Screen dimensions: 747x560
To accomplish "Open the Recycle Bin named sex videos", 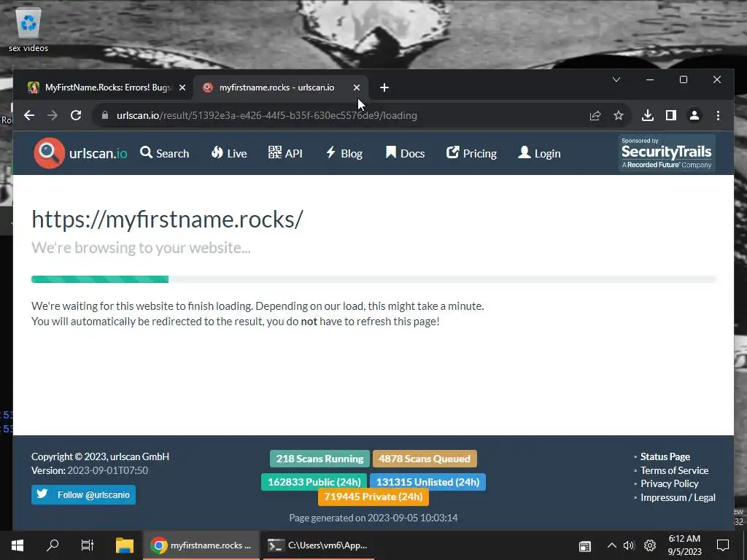I will coord(28,29).
